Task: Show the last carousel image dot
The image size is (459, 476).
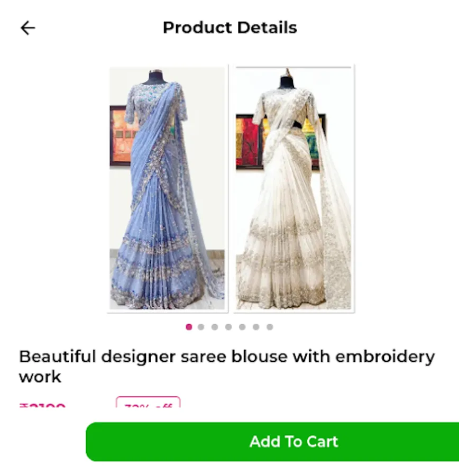Action: pos(270,327)
